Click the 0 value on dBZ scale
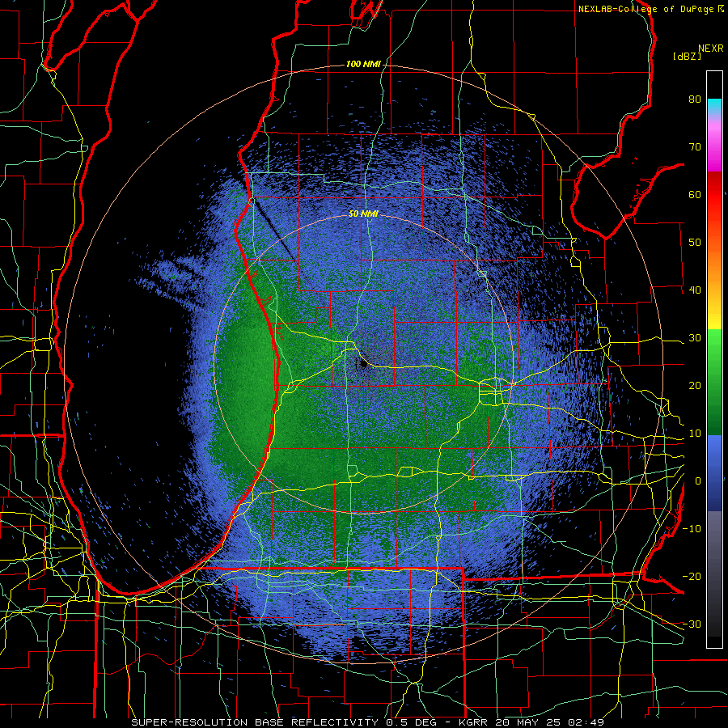Image resolution: width=728 pixels, height=728 pixels. point(698,481)
